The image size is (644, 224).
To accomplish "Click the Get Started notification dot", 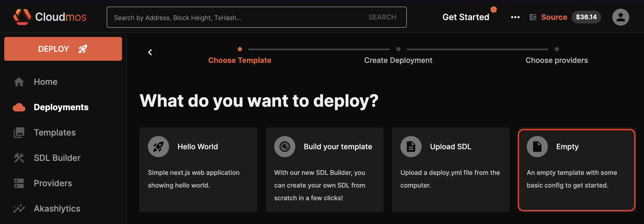I will (494, 10).
